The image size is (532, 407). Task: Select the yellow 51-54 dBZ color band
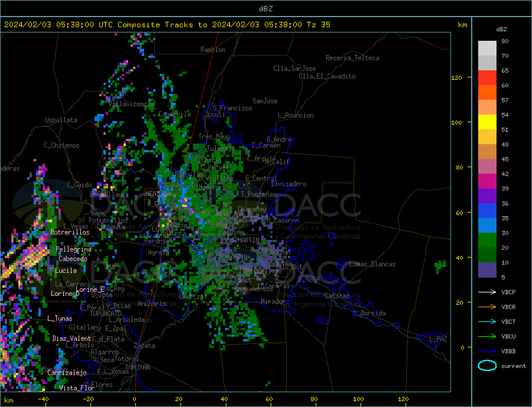point(487,122)
